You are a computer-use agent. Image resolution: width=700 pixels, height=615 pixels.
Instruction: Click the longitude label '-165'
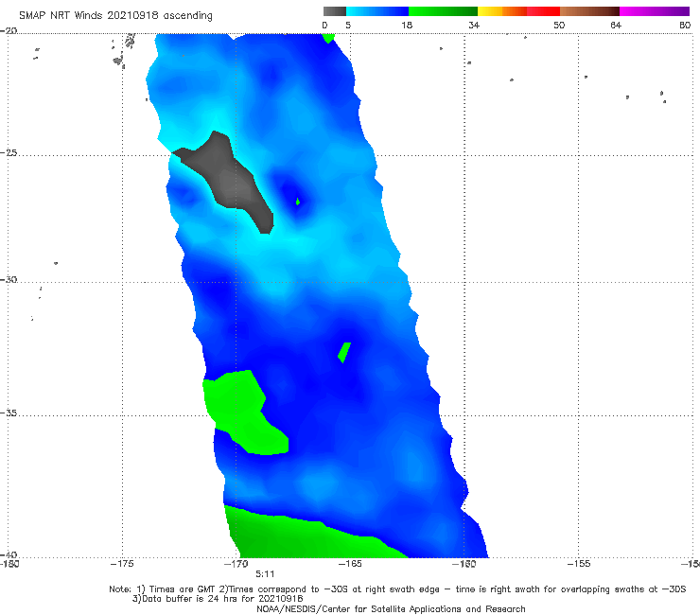pyautogui.click(x=350, y=564)
